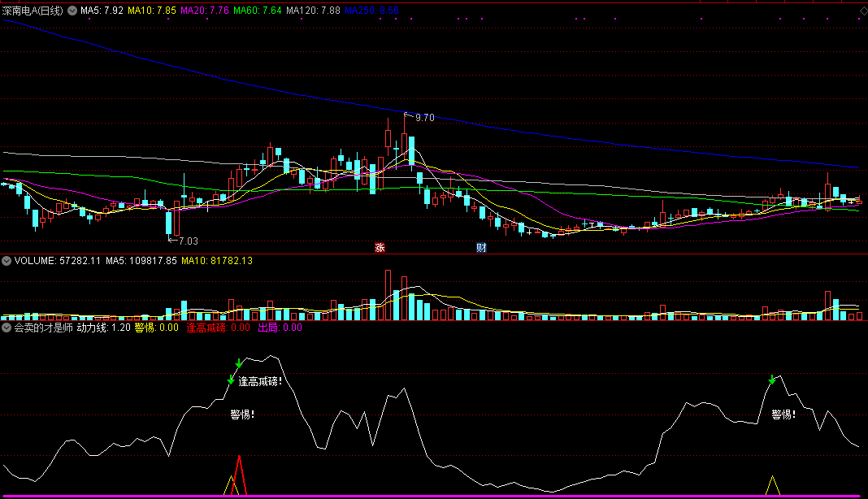Click the green arrow above the rightmost 警惕! label

(771, 380)
